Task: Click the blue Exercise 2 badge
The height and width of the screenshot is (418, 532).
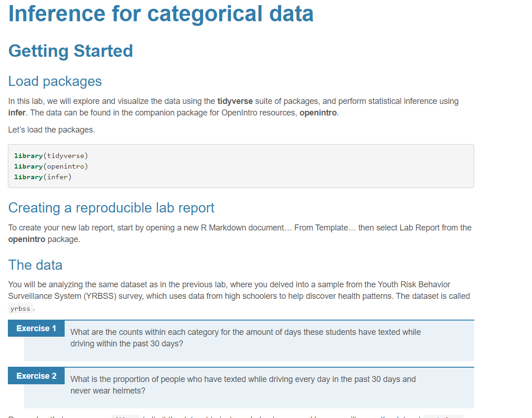Action: point(36,376)
